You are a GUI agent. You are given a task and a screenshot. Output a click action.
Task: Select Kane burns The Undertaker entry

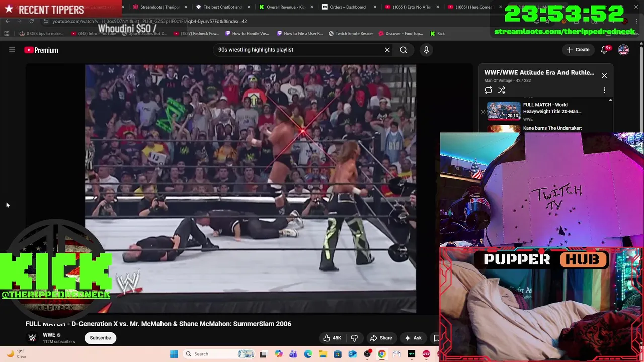[552, 128]
